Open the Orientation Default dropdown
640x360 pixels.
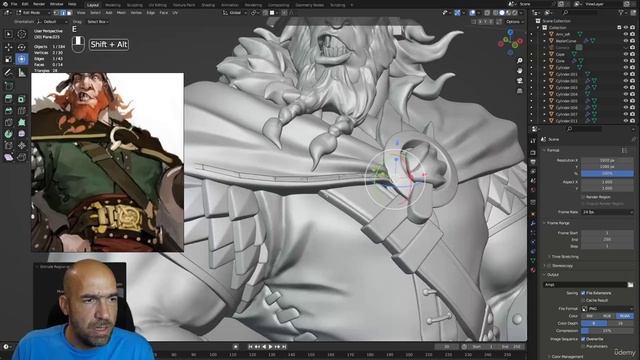coord(51,22)
